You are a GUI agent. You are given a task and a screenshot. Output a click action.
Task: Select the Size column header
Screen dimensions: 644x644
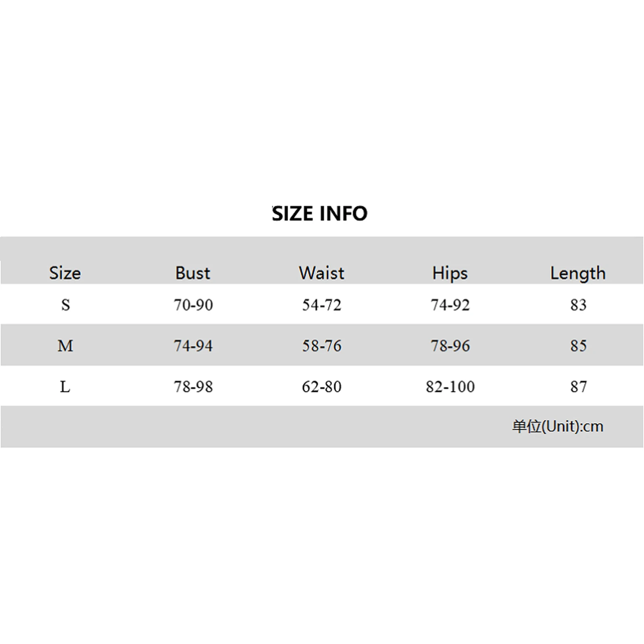[x=65, y=273]
